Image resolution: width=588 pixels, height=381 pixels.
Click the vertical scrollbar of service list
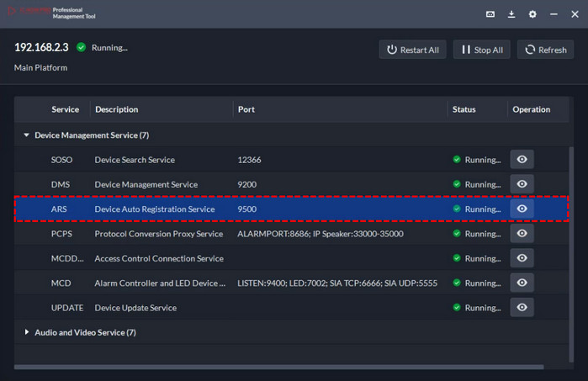coord(571,254)
